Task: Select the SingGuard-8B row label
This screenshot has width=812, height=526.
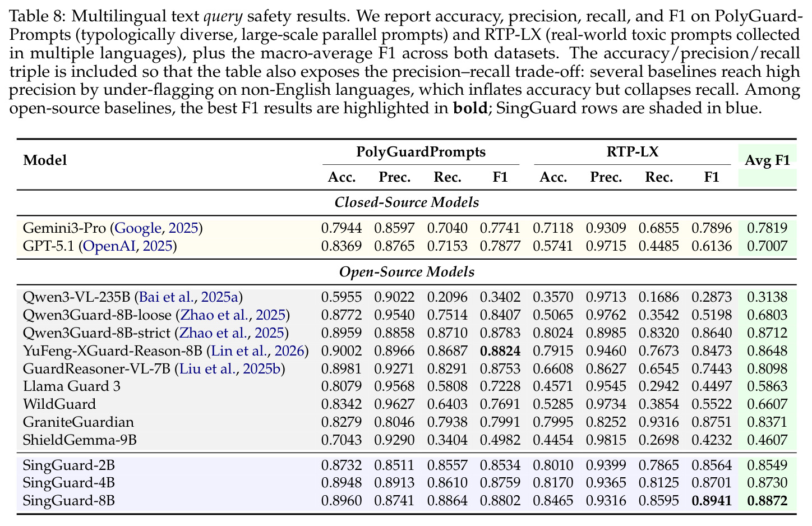Action: [x=69, y=500]
